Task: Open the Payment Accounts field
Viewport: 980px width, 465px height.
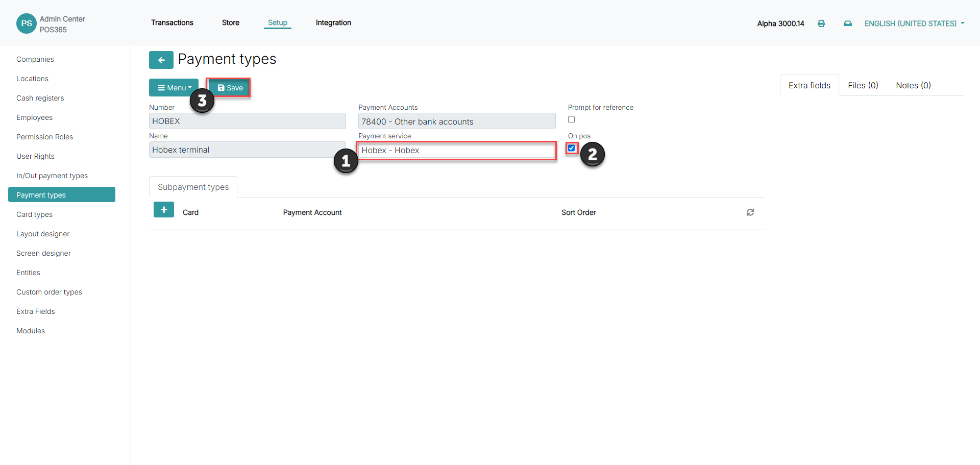Action: coord(457,121)
